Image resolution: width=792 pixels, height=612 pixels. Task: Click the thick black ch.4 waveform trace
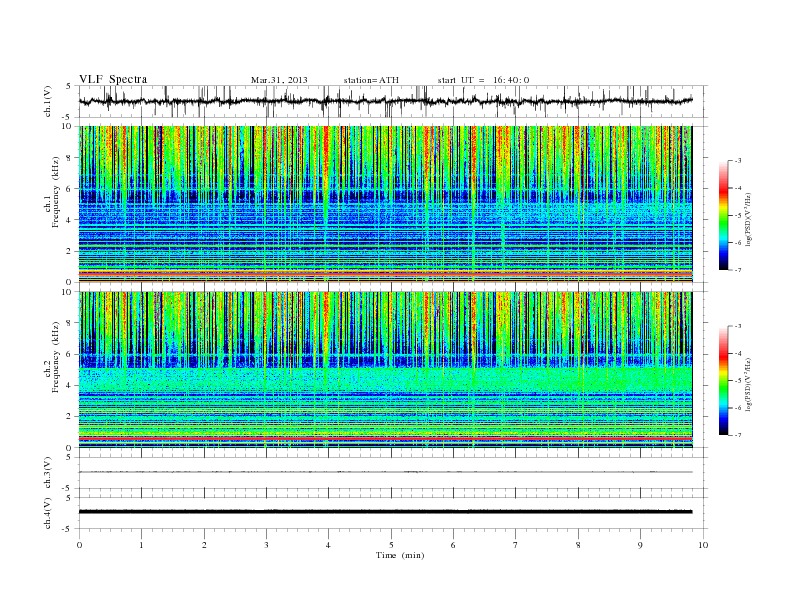point(386,512)
